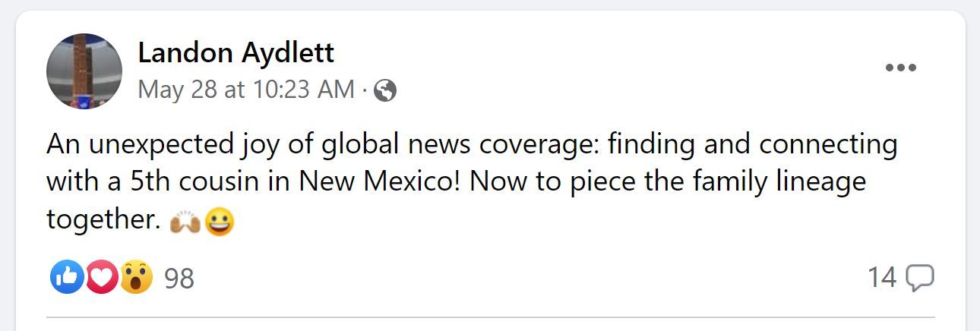Click the blue Like reaction icon
This screenshot has width=980, height=331.
click(65, 278)
